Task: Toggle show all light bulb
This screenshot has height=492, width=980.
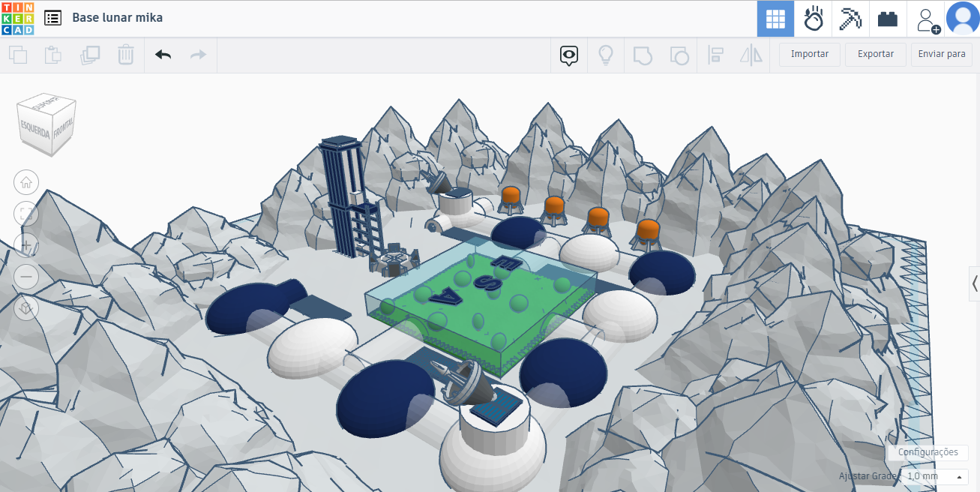Action: (x=606, y=55)
